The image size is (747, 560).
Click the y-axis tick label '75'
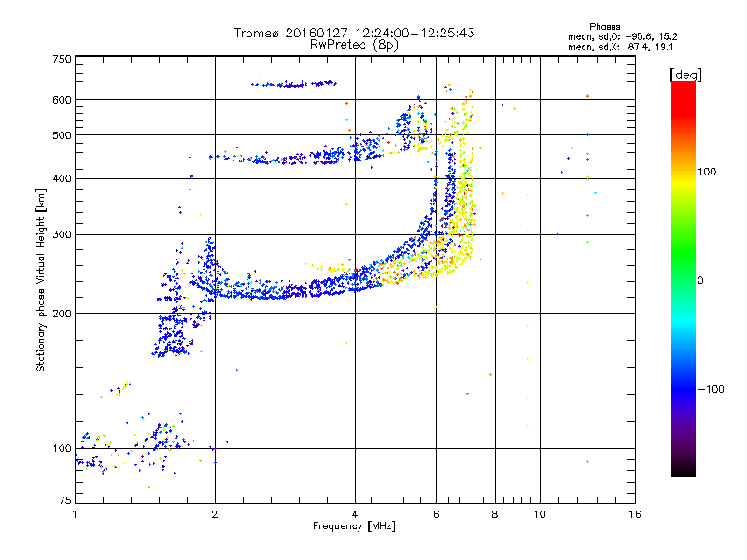pos(65,500)
